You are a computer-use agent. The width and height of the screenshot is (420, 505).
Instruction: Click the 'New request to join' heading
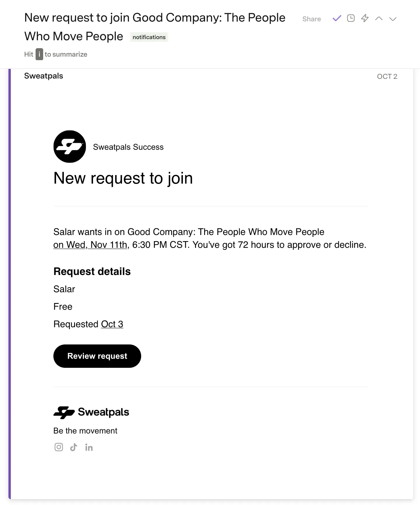(x=123, y=178)
